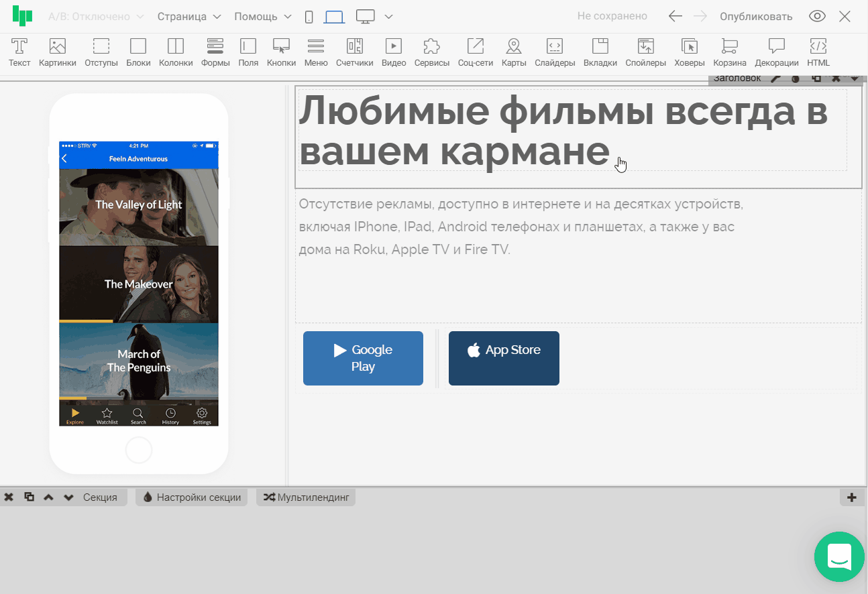Click the Опубликовать button

pos(756,17)
